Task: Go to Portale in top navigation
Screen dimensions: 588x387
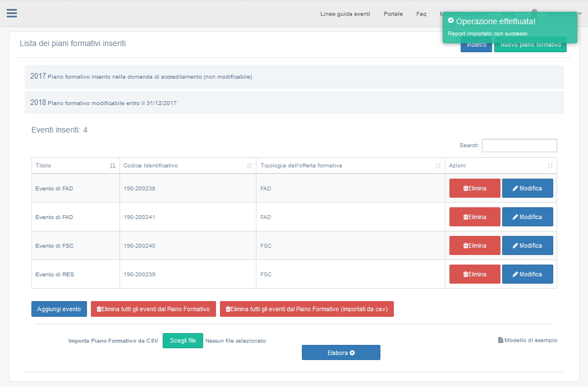Action: coord(393,14)
